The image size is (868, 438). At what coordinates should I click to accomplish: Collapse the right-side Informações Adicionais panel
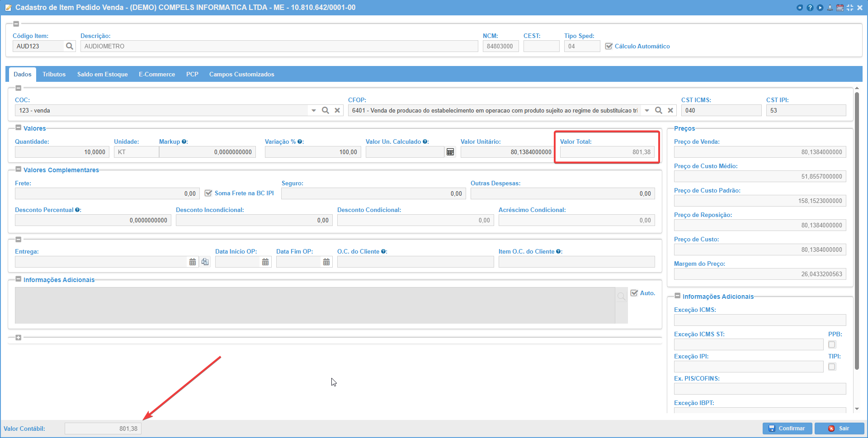click(678, 296)
